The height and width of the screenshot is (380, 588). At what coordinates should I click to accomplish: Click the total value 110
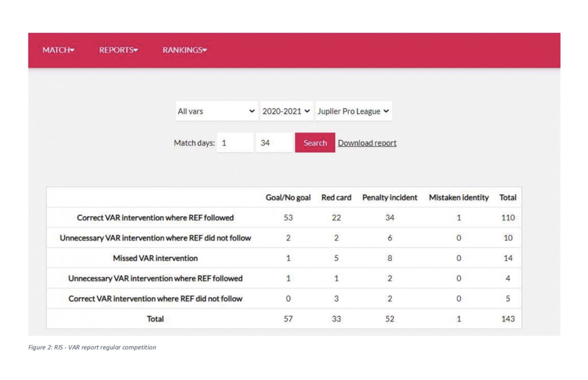508,218
